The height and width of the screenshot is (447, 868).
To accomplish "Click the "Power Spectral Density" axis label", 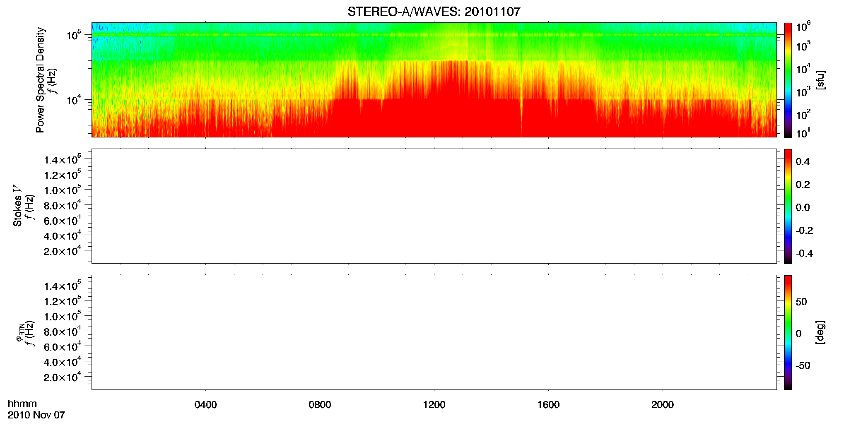I will (x=40, y=80).
